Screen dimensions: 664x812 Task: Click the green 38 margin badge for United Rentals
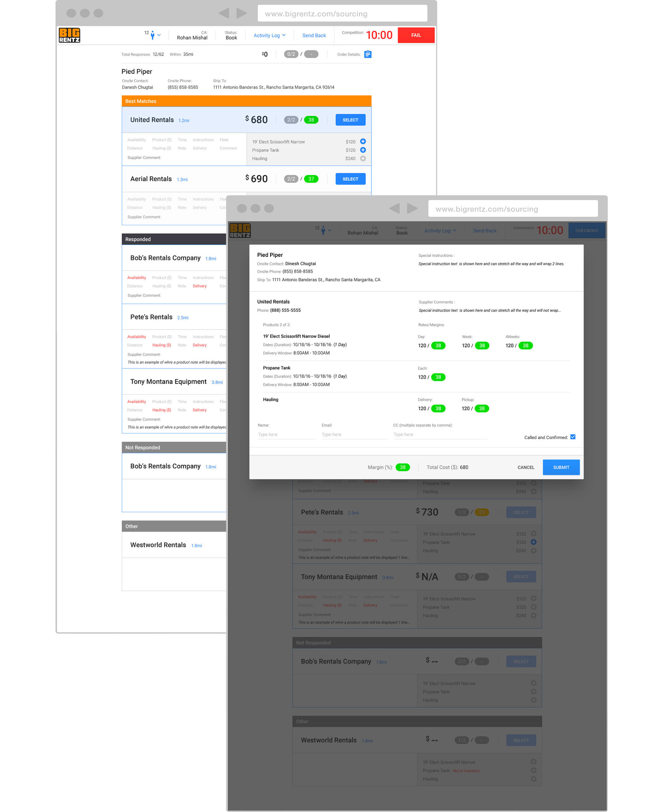click(311, 120)
